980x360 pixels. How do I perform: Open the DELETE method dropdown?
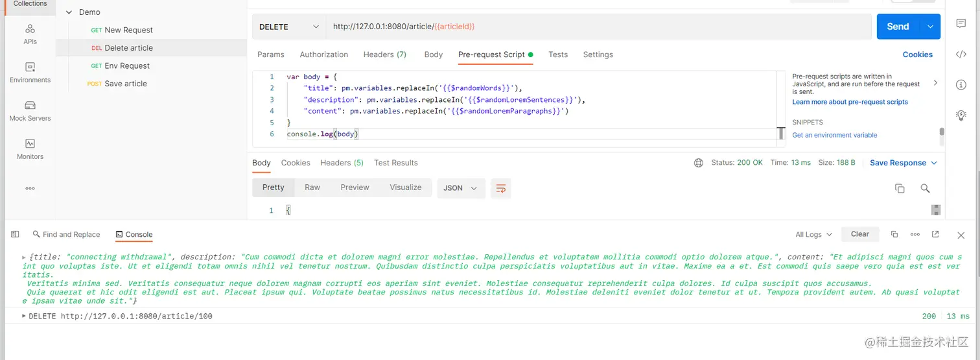289,27
